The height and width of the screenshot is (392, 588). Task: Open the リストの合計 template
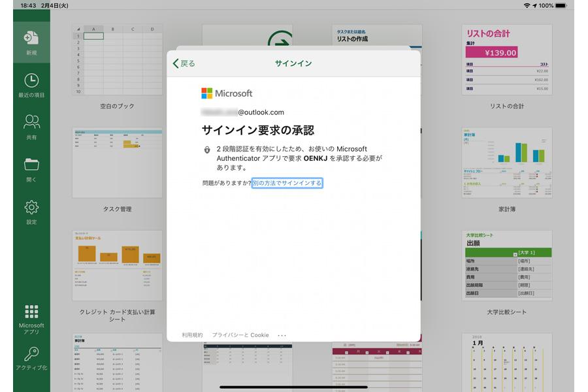coord(507,60)
